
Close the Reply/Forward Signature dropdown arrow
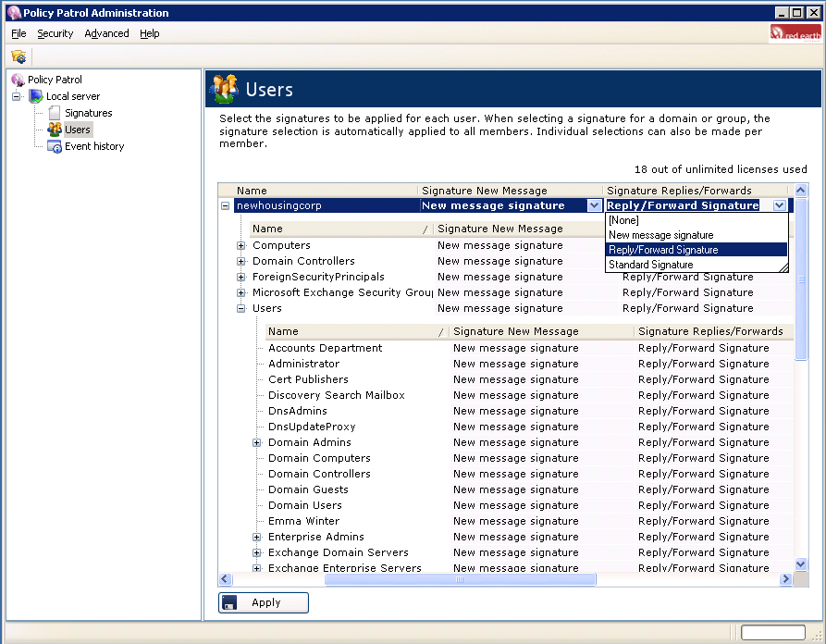point(780,205)
